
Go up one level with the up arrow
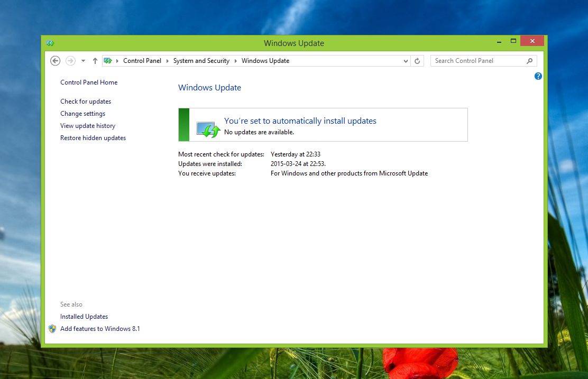coord(95,61)
